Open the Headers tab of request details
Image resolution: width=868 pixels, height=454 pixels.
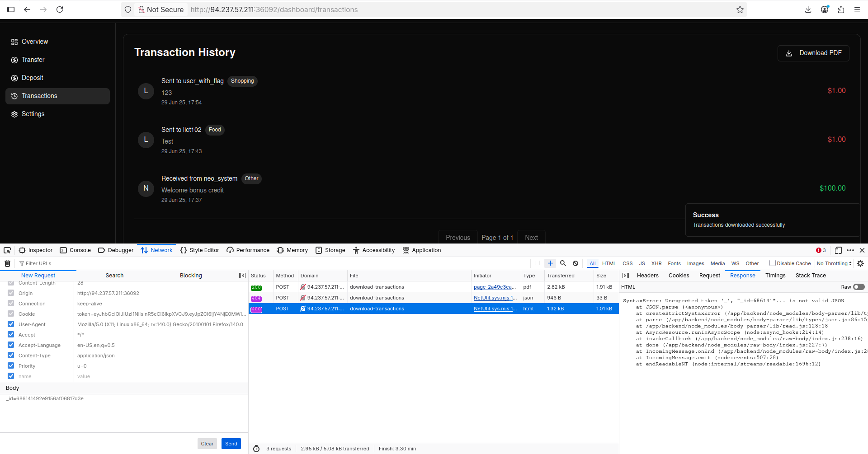pos(647,276)
